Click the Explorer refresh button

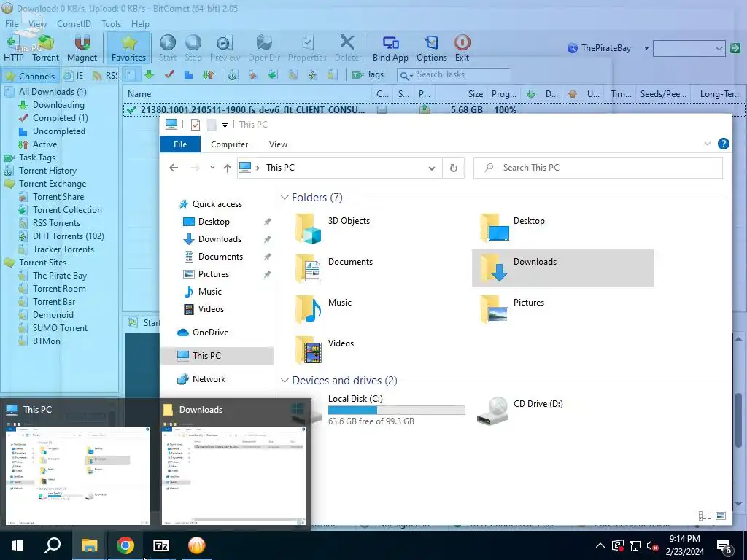(454, 168)
